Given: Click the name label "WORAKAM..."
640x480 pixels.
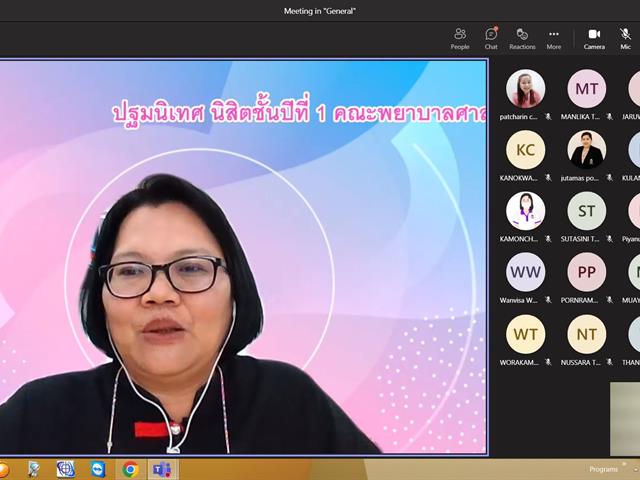Looking at the screenshot, I should tap(519, 362).
